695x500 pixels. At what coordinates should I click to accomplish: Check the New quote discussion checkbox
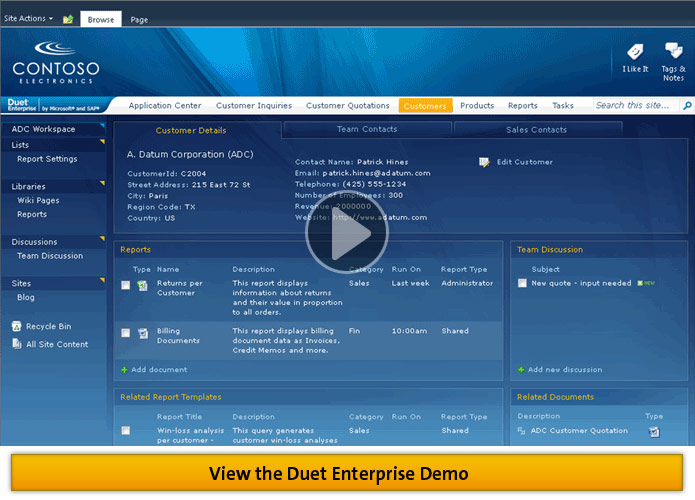click(522, 283)
